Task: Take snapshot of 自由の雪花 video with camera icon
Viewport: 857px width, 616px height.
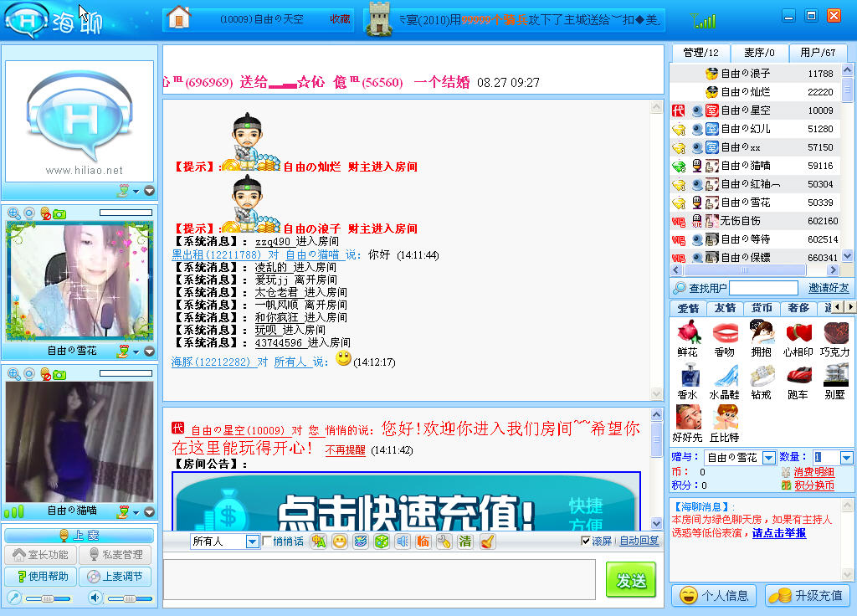Action: tap(59, 213)
